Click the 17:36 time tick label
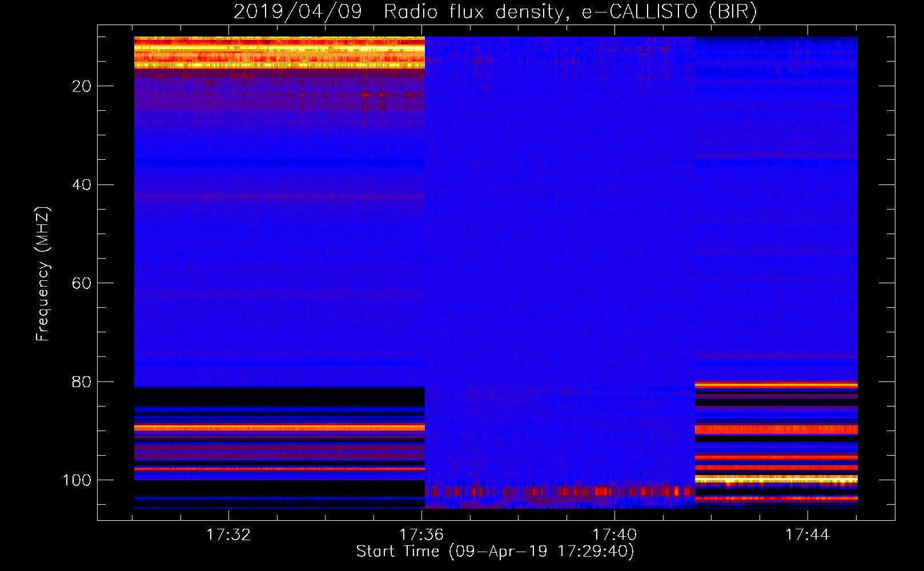Viewport: 924px width, 571px height. pos(421,535)
